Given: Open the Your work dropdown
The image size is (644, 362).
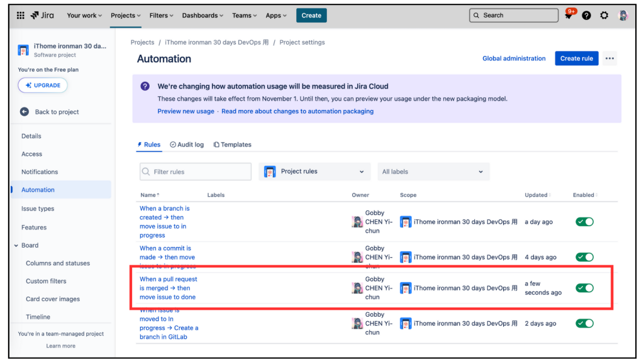Looking at the screenshot, I should coord(84,16).
